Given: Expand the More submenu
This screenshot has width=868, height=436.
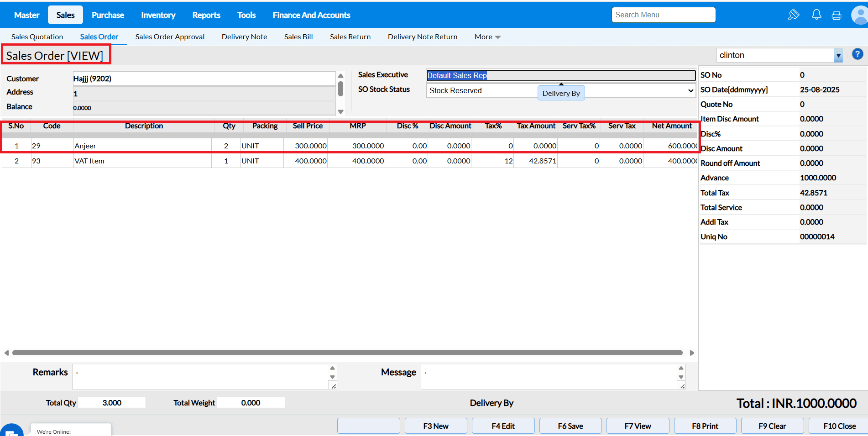Looking at the screenshot, I should 487,37.
